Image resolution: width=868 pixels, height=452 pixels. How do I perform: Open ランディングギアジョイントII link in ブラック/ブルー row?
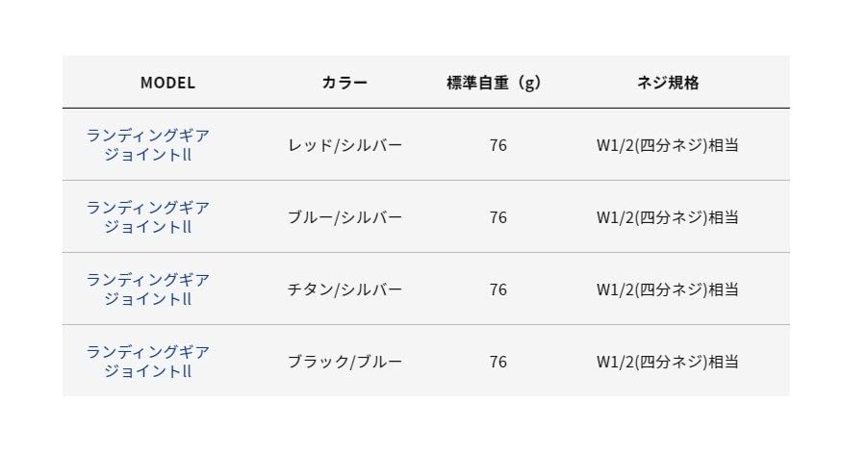click(148, 361)
